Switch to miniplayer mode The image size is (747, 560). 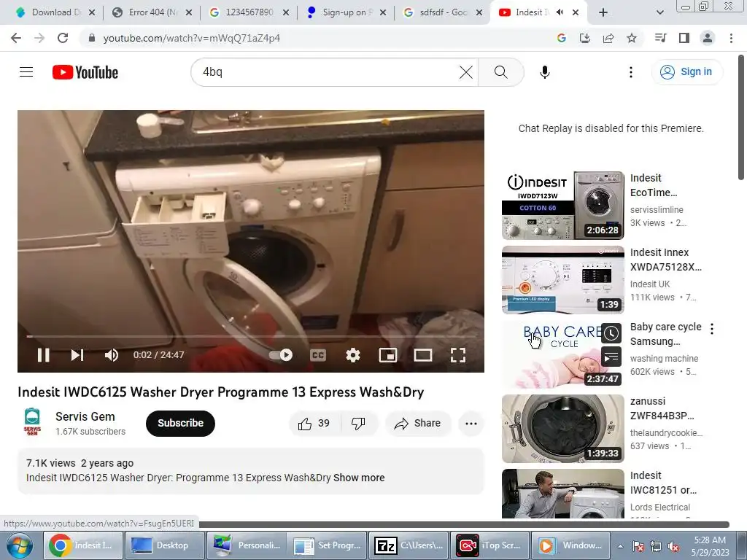point(388,355)
